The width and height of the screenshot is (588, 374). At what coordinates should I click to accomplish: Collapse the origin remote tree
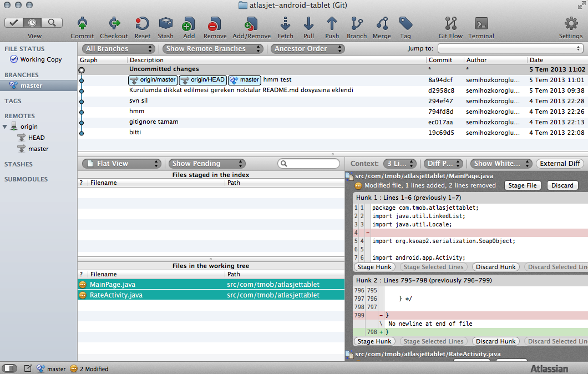coord(5,127)
